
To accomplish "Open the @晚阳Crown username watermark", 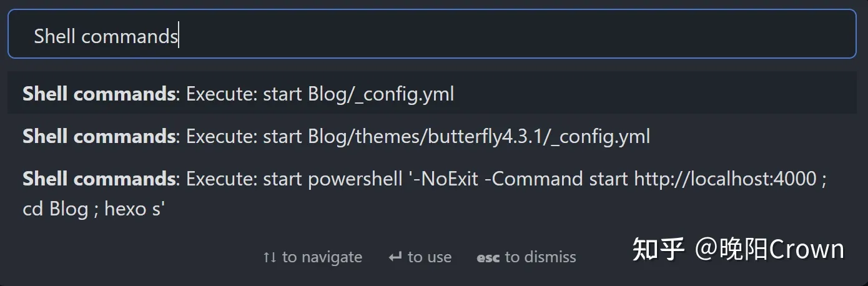I will (769, 249).
